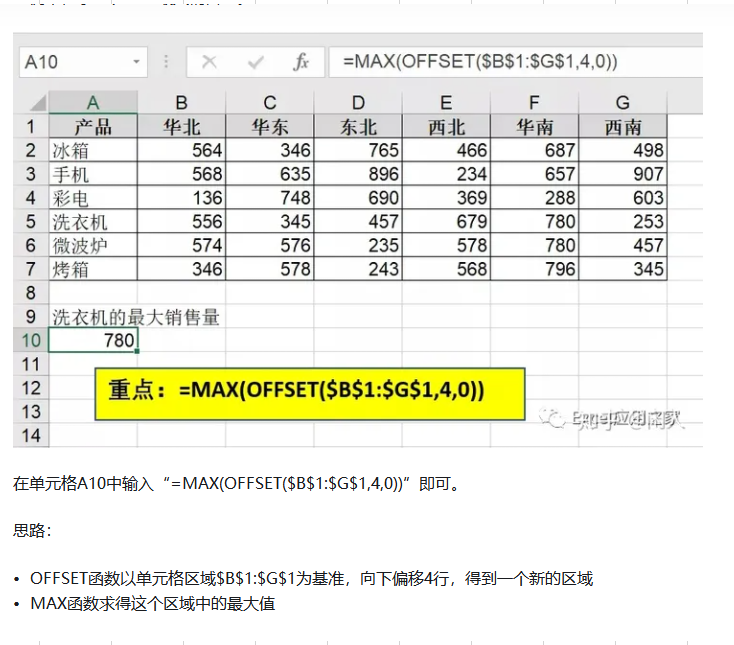This screenshot has width=734, height=645.
Task: Click the formula bar resize dots handle
Action: (166, 62)
